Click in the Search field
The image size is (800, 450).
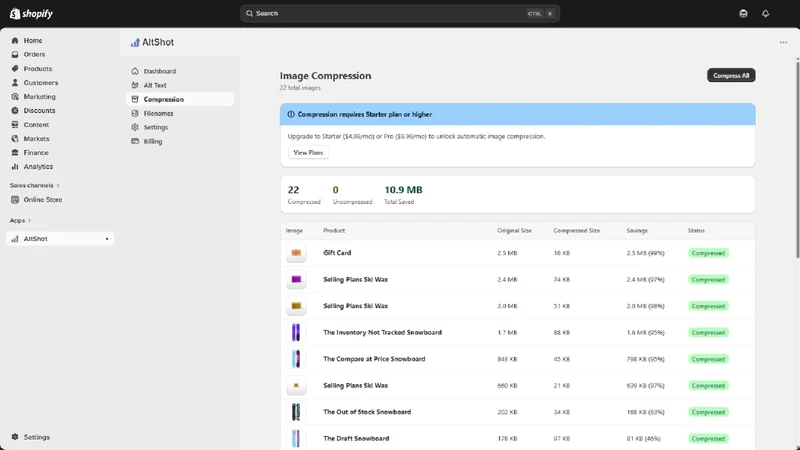tap(399, 14)
